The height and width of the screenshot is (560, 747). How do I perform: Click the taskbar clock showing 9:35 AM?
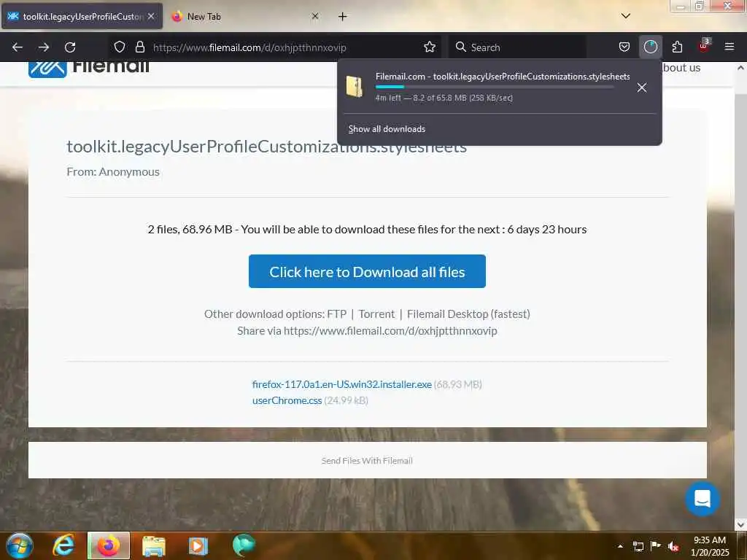pyautogui.click(x=710, y=545)
